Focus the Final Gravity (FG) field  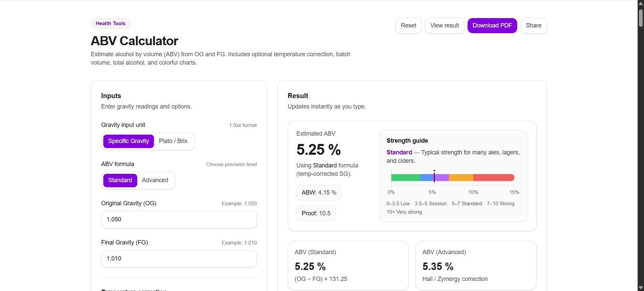[179, 259]
